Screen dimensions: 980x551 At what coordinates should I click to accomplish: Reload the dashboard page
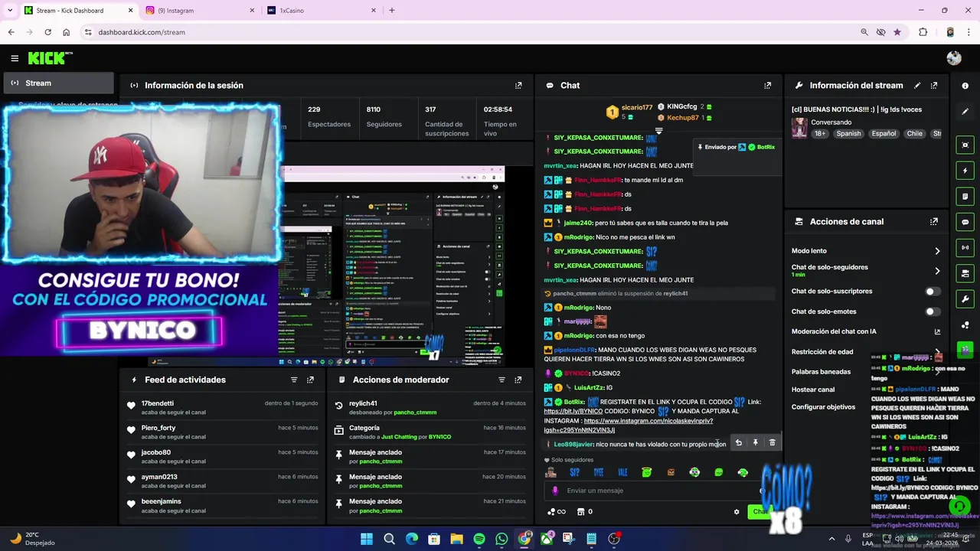pos(47,32)
